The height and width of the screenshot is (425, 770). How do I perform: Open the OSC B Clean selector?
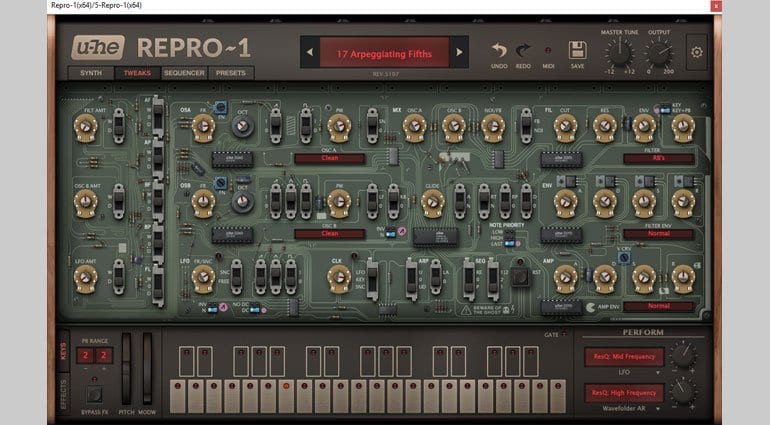330,234
